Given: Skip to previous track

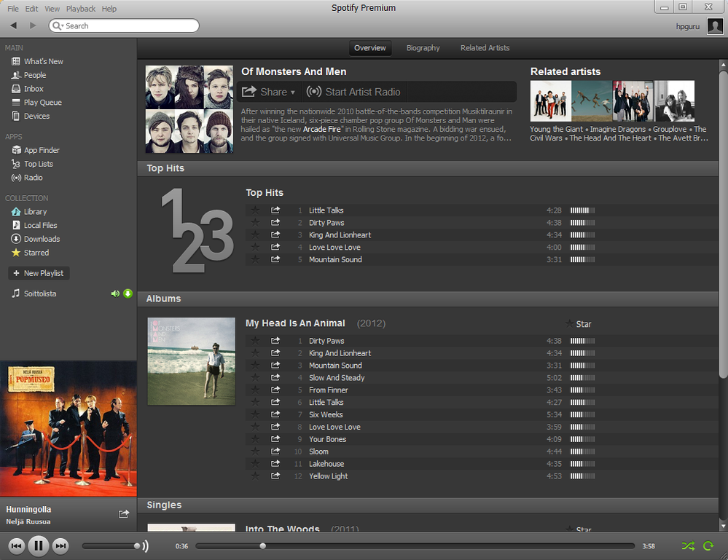Looking at the screenshot, I should coord(16,546).
